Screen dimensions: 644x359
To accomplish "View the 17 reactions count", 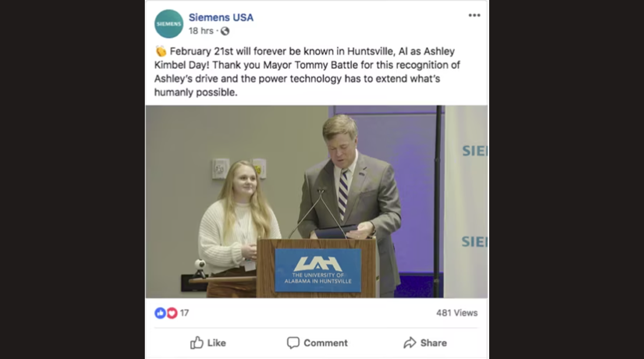I will (x=184, y=313).
